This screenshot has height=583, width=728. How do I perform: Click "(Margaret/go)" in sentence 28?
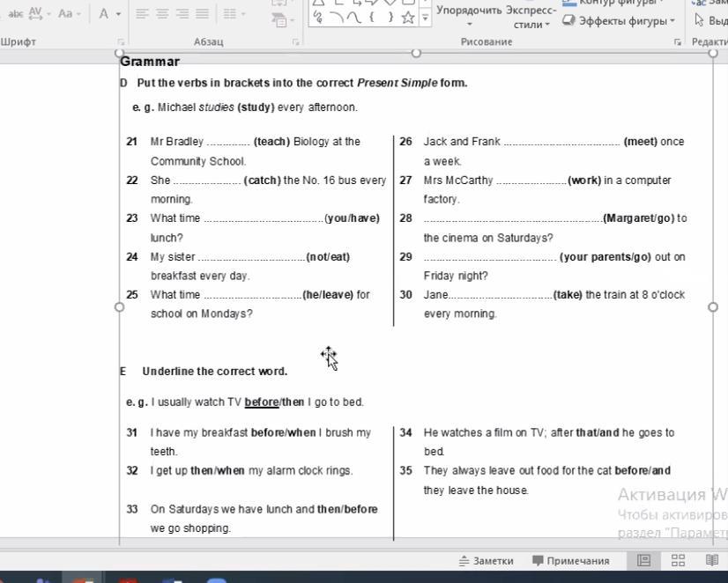(x=639, y=218)
